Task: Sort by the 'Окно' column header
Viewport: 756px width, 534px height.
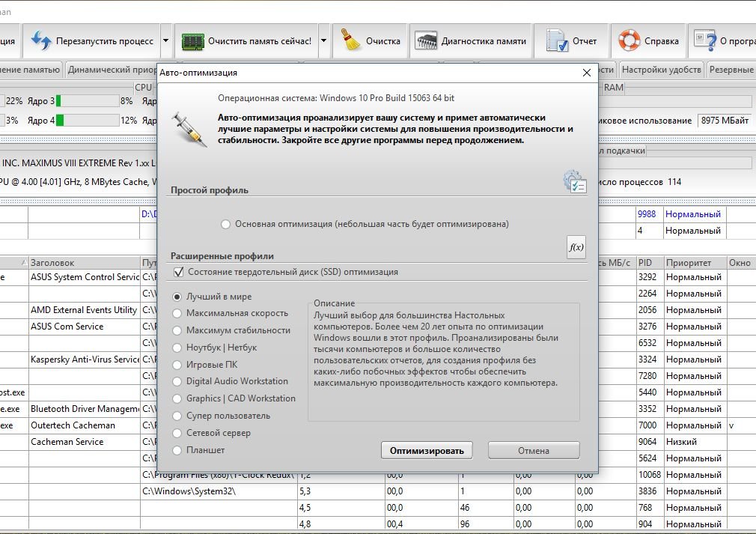Action: [740, 263]
